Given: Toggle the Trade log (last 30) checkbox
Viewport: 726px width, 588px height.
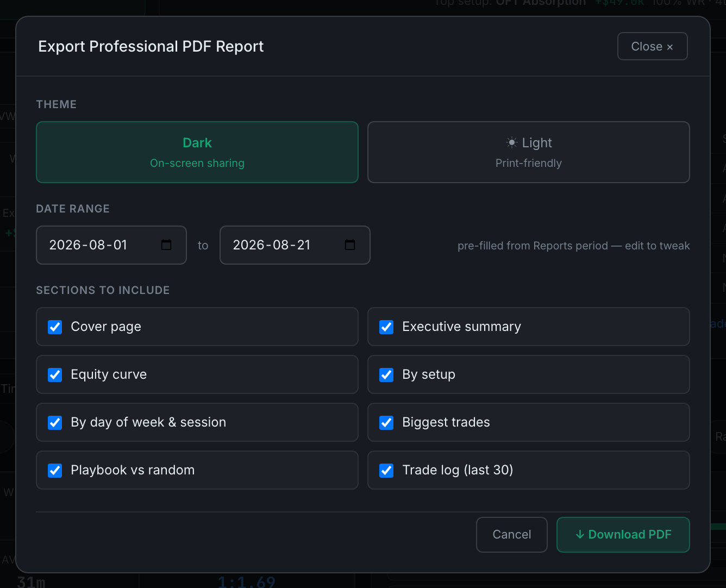Looking at the screenshot, I should click(386, 470).
